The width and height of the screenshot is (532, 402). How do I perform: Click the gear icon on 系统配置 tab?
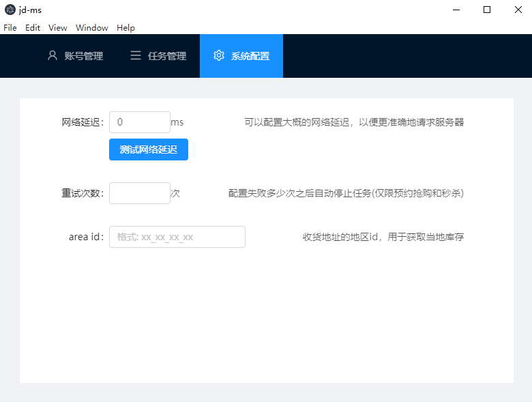219,56
